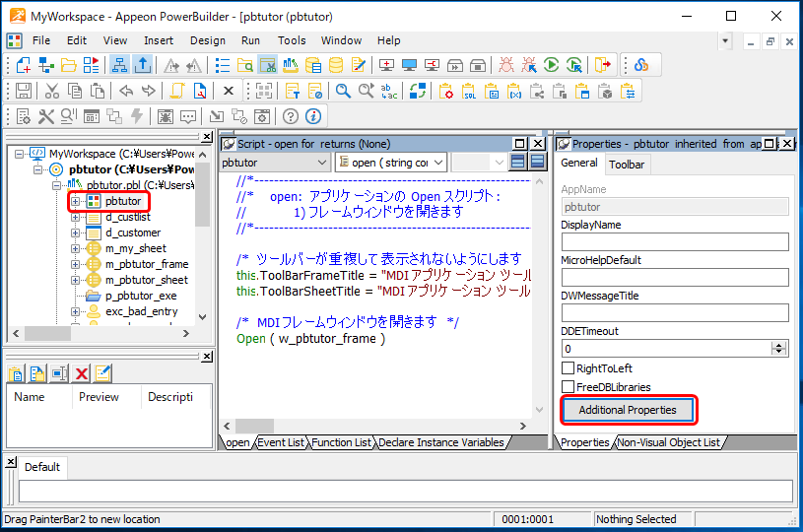Screen dimensions: 803x532
Task: Click the Replace ab-ac icon
Action: coord(389,92)
